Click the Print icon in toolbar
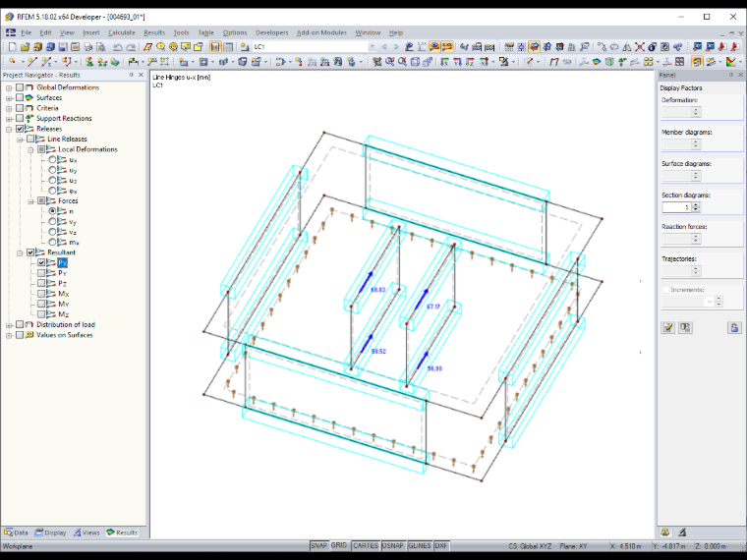This screenshot has width=747, height=560. (87, 47)
